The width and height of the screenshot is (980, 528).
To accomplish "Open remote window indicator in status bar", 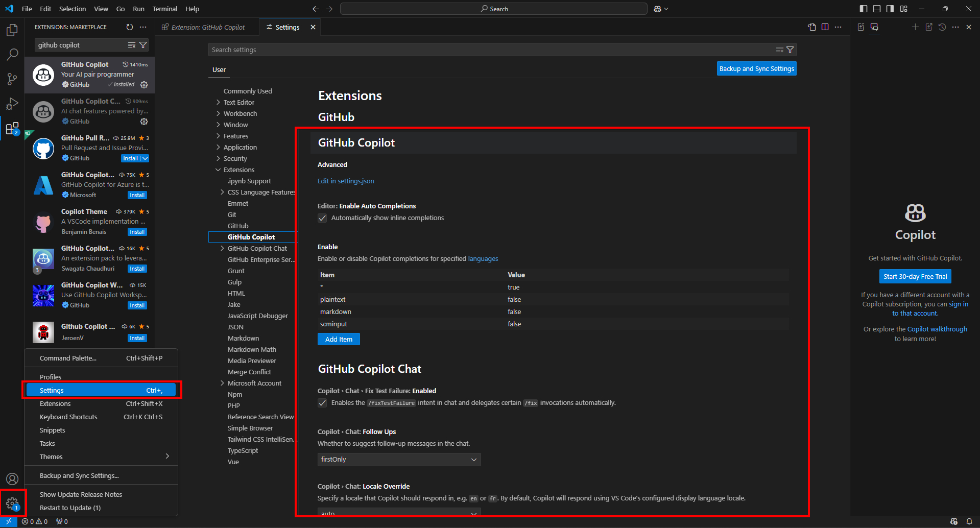I will click(x=9, y=521).
